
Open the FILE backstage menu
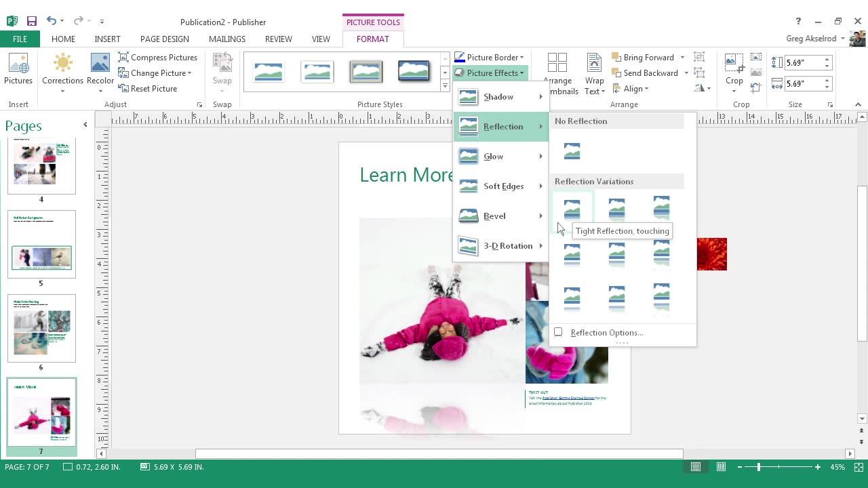[20, 39]
